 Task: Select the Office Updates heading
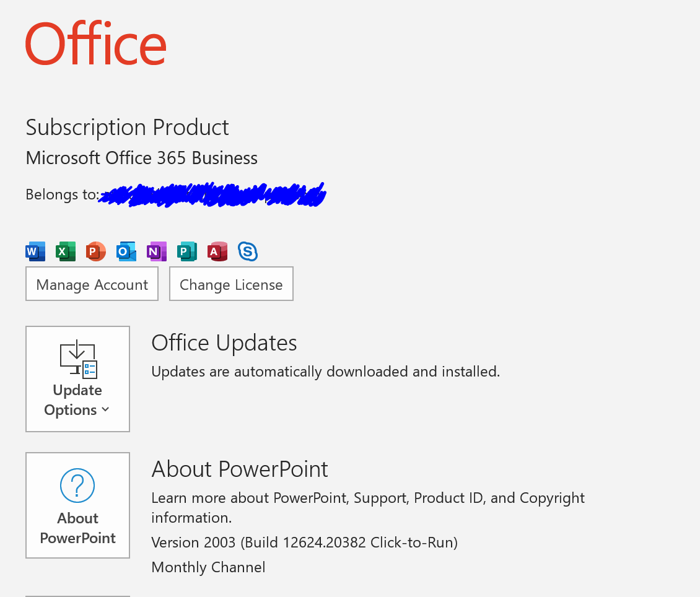pos(224,343)
